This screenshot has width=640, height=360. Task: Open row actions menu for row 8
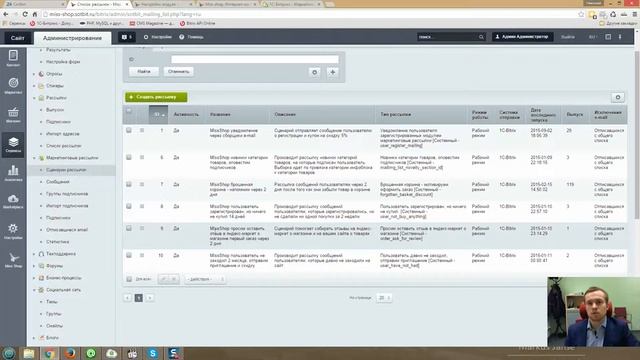click(142, 207)
